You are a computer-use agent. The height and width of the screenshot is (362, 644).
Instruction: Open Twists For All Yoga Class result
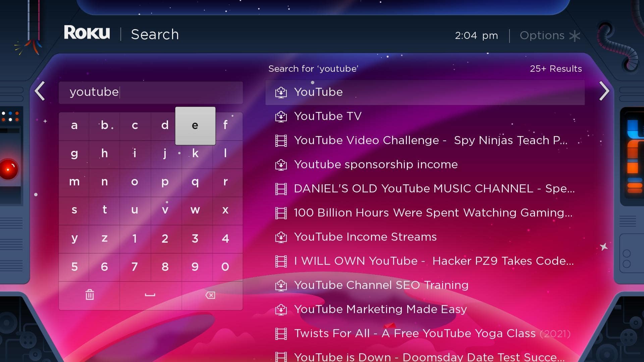click(425, 334)
